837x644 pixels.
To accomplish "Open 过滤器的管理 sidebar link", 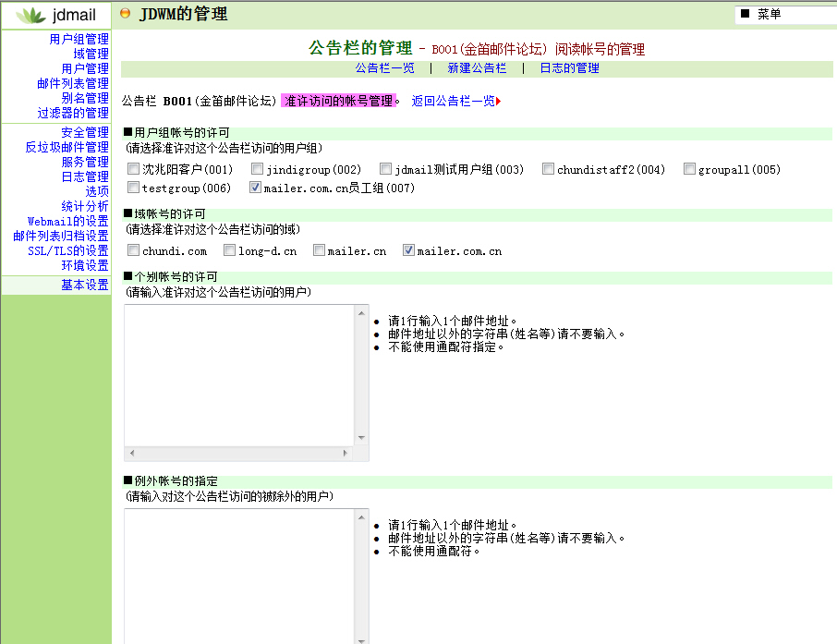I will coord(73,114).
